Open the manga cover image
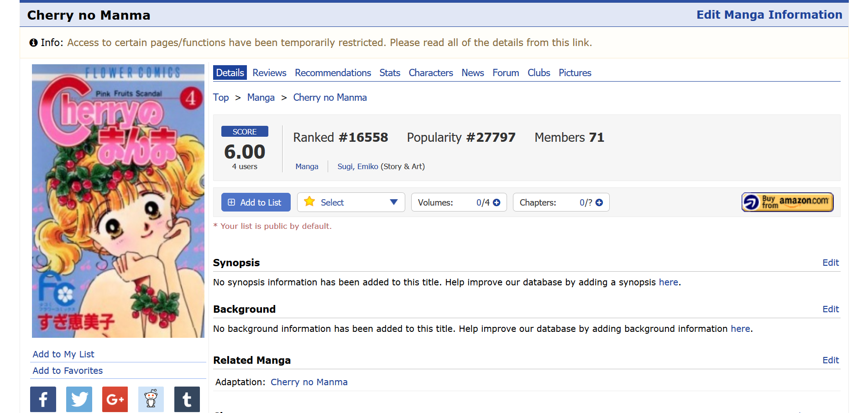868x413 pixels. [118, 201]
